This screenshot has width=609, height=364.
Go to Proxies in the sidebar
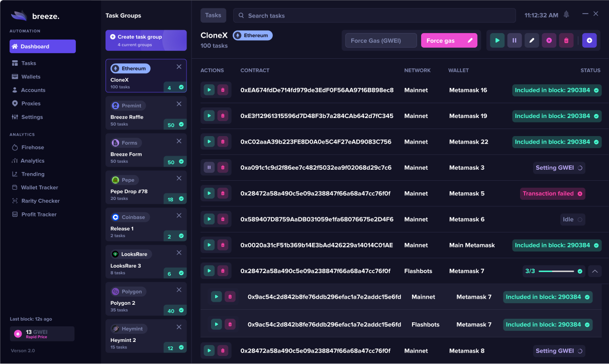31,103
